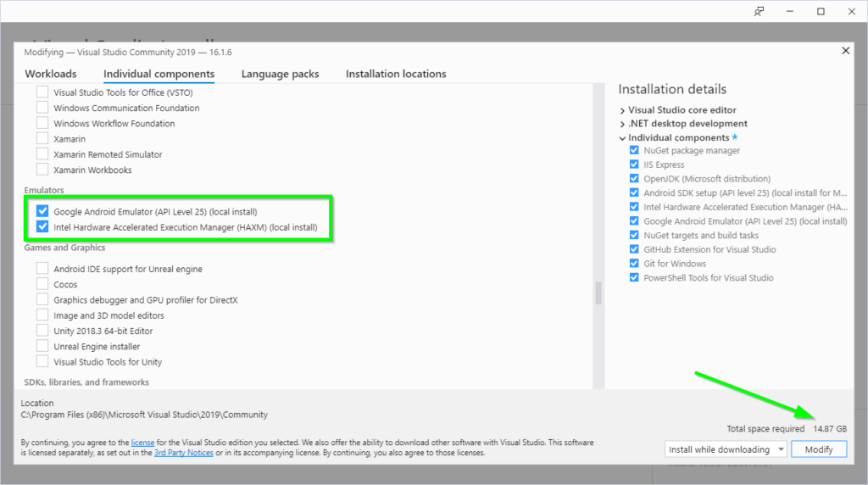Click the Modify button

(x=819, y=449)
